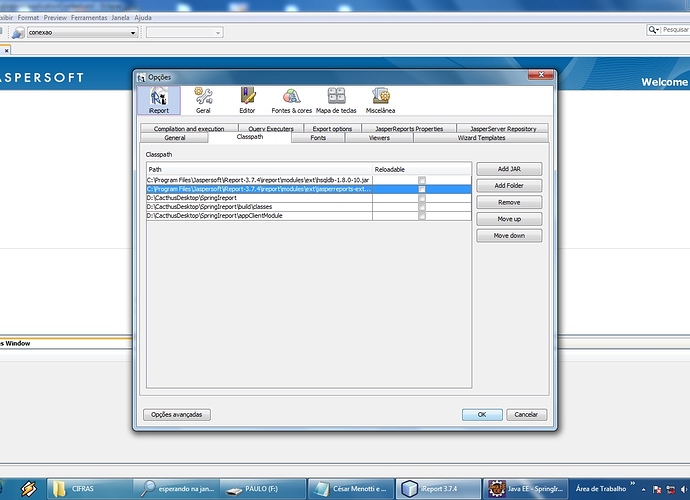Expand the Área de Trabalho toolbar chevron

pyautogui.click(x=632, y=483)
